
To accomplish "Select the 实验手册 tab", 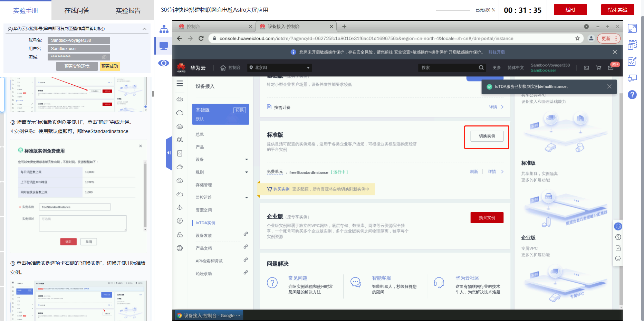I will [26, 10].
